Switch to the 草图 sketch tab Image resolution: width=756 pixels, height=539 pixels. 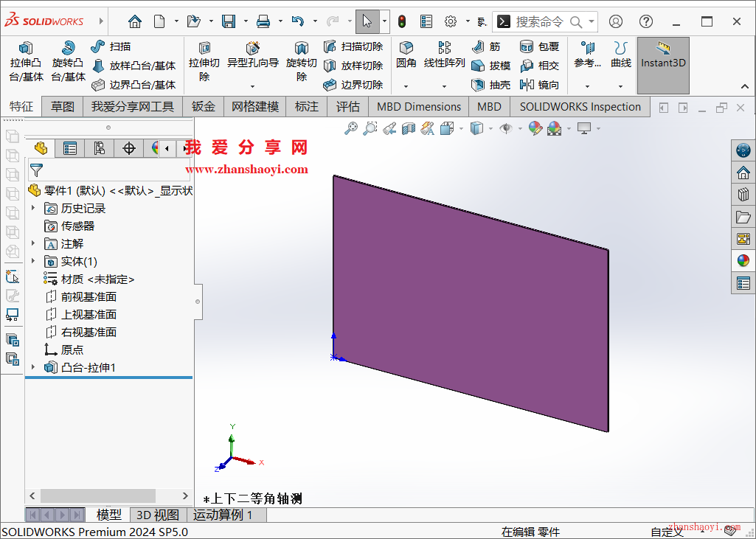tap(63, 106)
